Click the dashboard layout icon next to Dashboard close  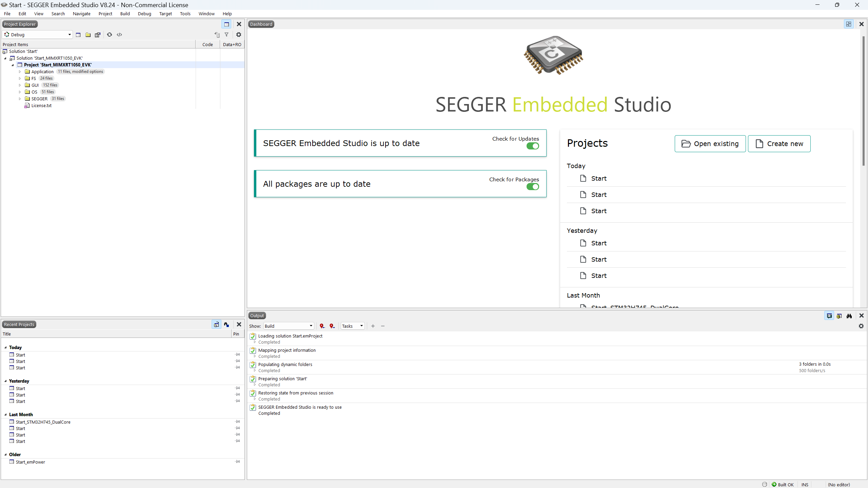[849, 24]
